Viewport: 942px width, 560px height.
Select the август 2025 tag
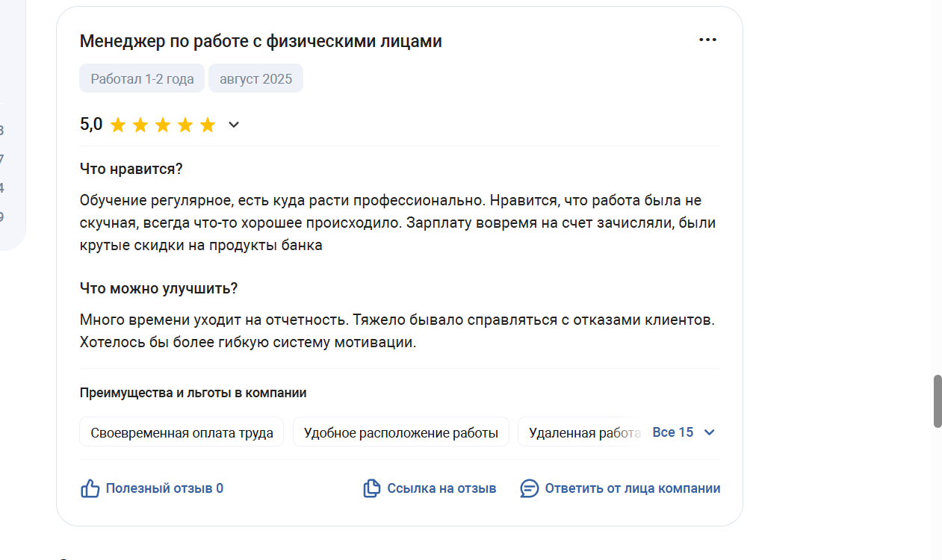pos(255,78)
